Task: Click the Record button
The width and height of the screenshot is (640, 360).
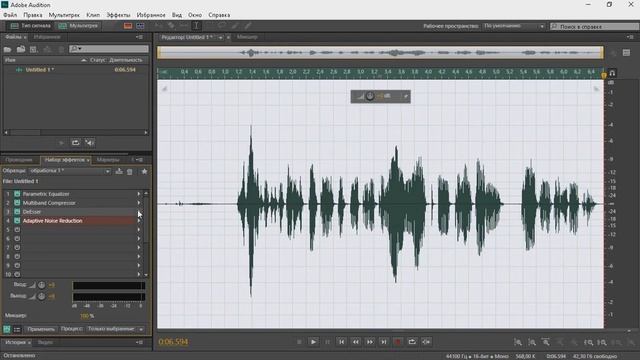Action: click(398, 342)
